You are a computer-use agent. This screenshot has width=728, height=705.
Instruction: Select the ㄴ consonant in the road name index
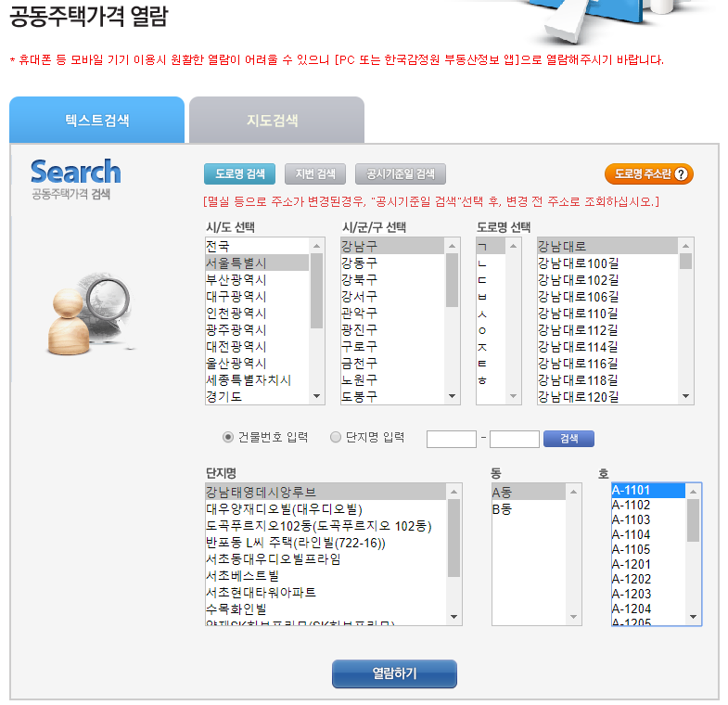tap(491, 263)
